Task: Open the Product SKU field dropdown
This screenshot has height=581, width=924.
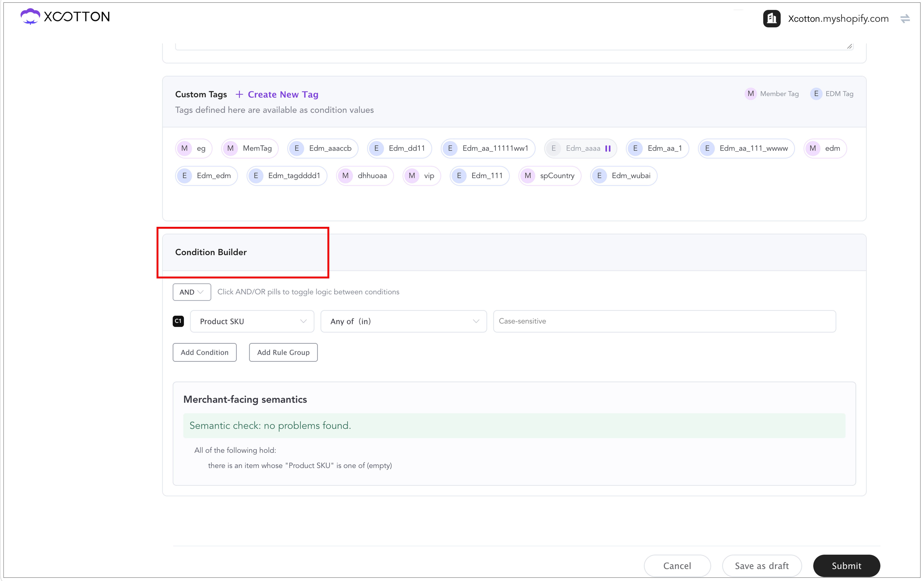Action: 252,321
